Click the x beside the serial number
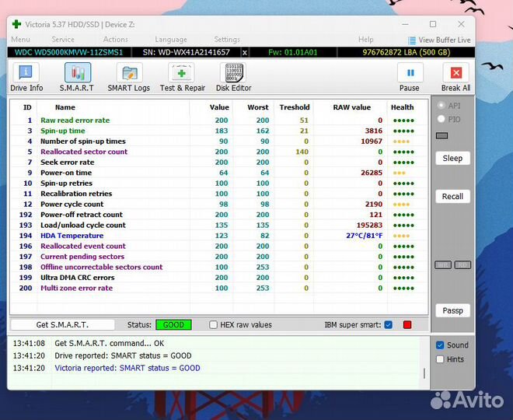The width and height of the screenshot is (513, 420). pyautogui.click(x=245, y=52)
